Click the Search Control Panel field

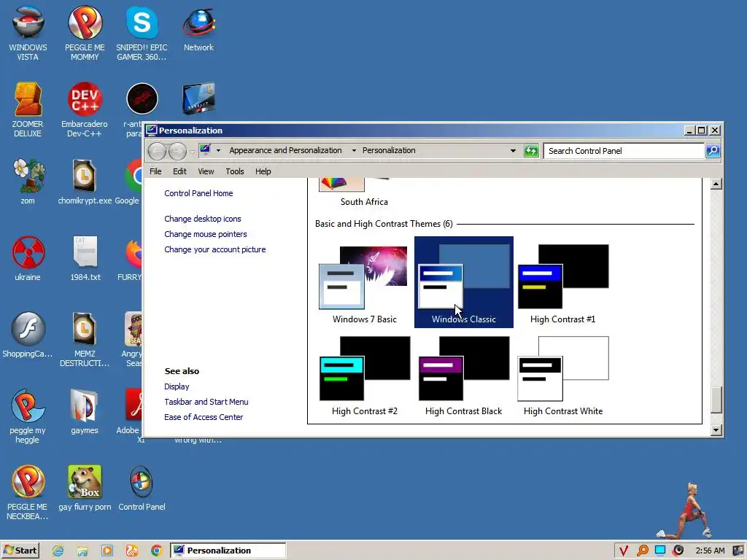624,151
